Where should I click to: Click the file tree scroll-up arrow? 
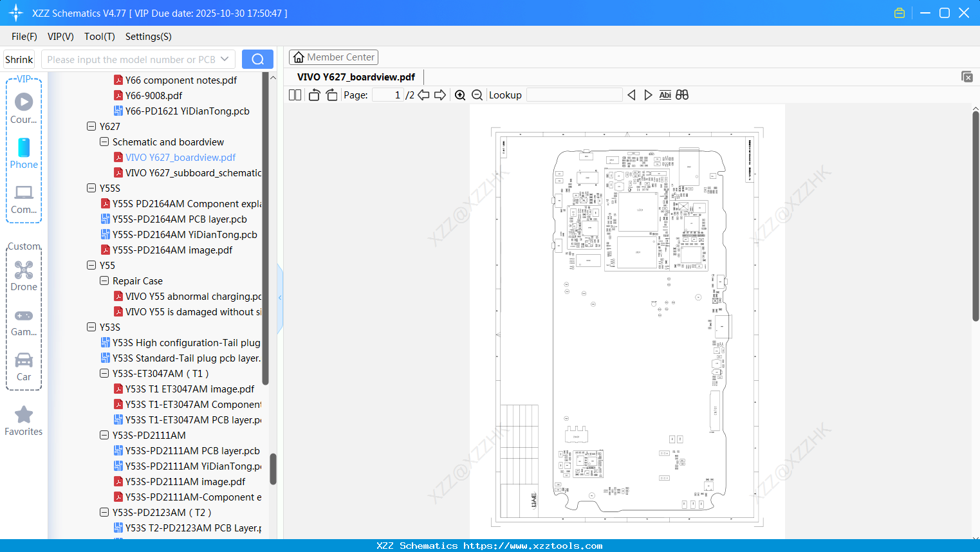click(x=273, y=77)
